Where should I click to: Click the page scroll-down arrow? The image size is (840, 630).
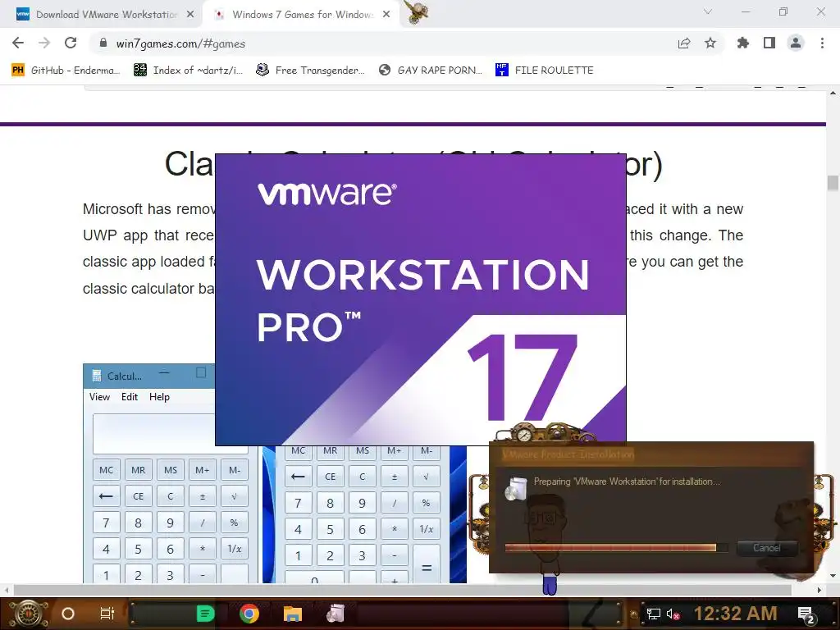point(833,577)
